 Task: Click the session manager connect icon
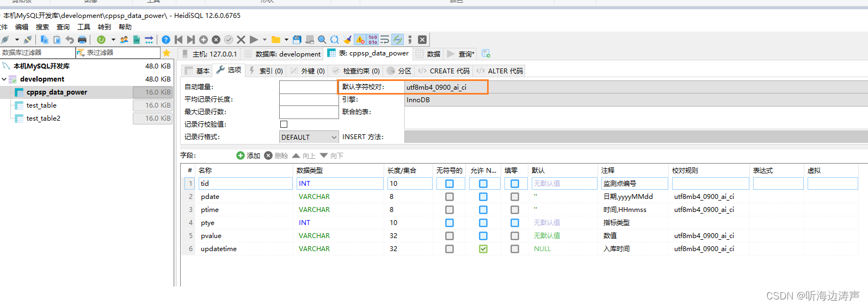pos(5,40)
